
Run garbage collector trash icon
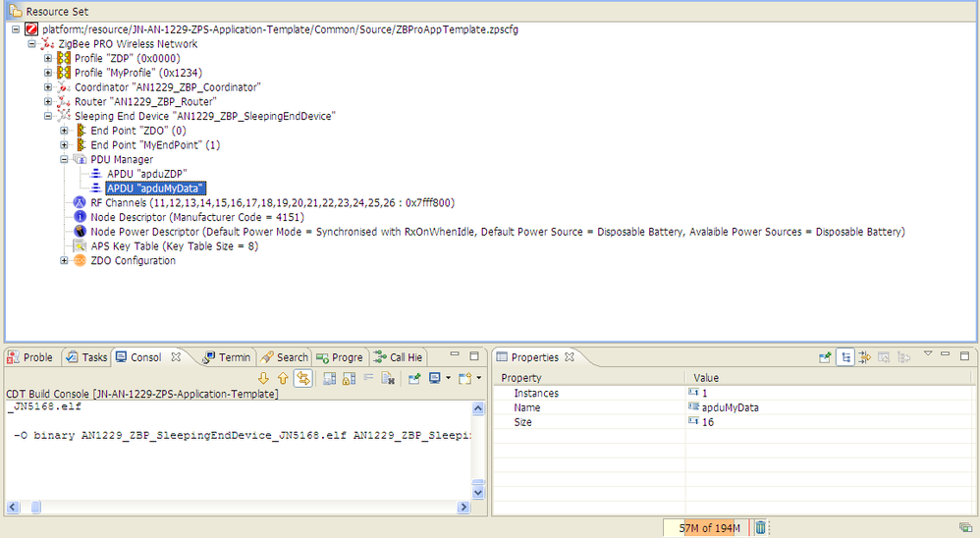pos(760,528)
